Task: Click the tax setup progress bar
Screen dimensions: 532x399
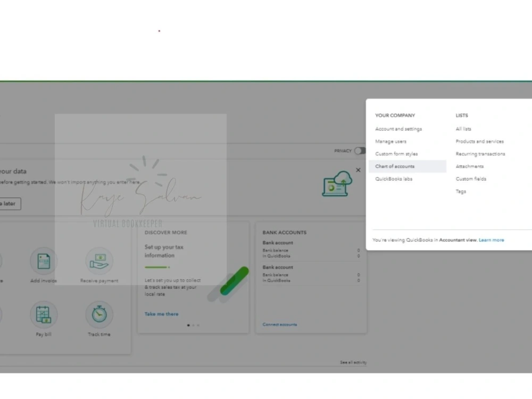Action: [x=157, y=268]
